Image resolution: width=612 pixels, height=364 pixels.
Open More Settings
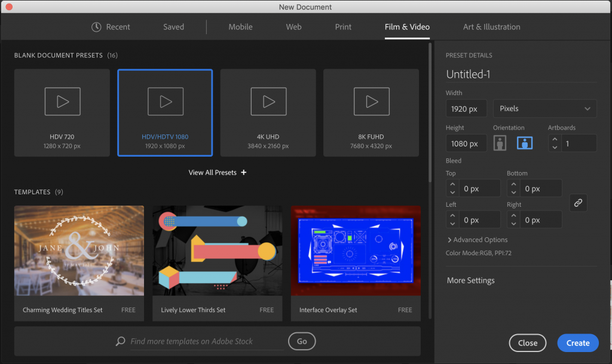click(x=471, y=280)
